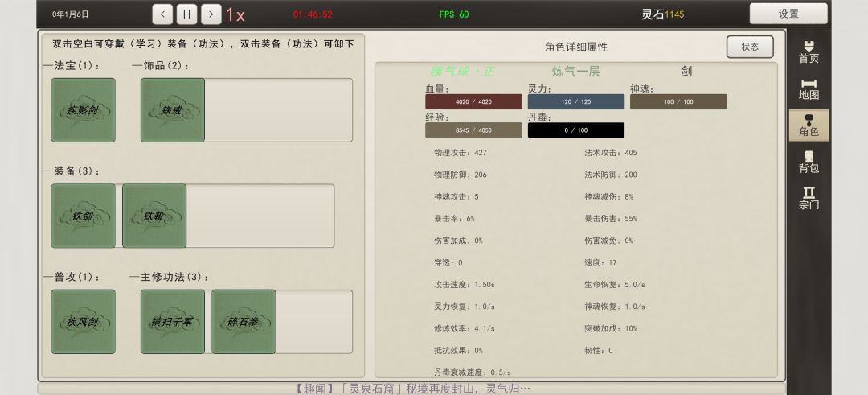Click the 伤害加成: 0% stat

pyautogui.click(x=458, y=241)
